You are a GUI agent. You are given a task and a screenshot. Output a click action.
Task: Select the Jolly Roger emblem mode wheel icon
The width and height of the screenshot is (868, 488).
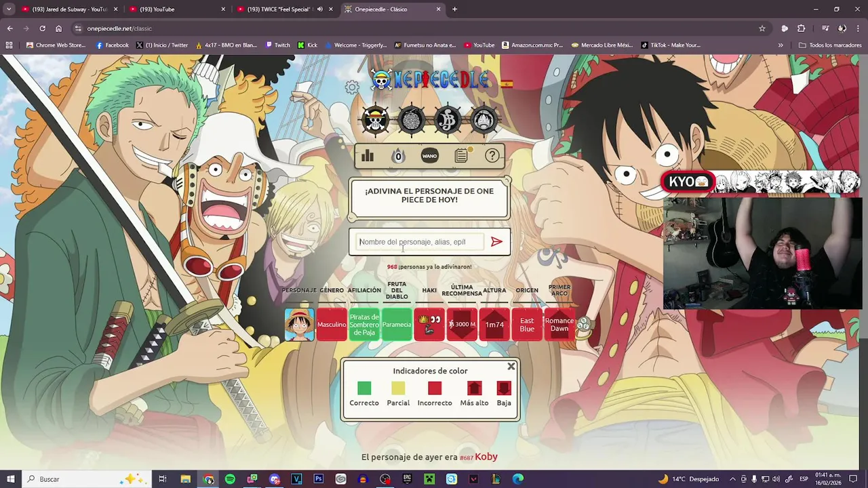tap(448, 121)
